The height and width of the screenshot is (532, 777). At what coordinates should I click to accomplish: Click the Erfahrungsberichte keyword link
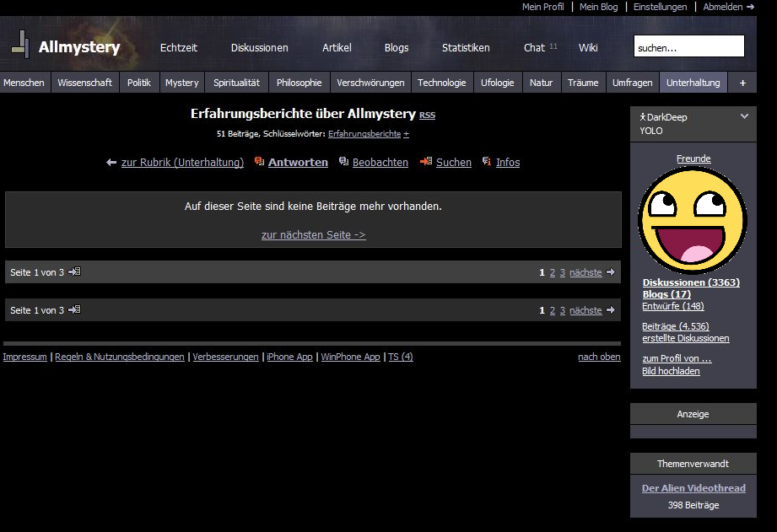tap(364, 134)
